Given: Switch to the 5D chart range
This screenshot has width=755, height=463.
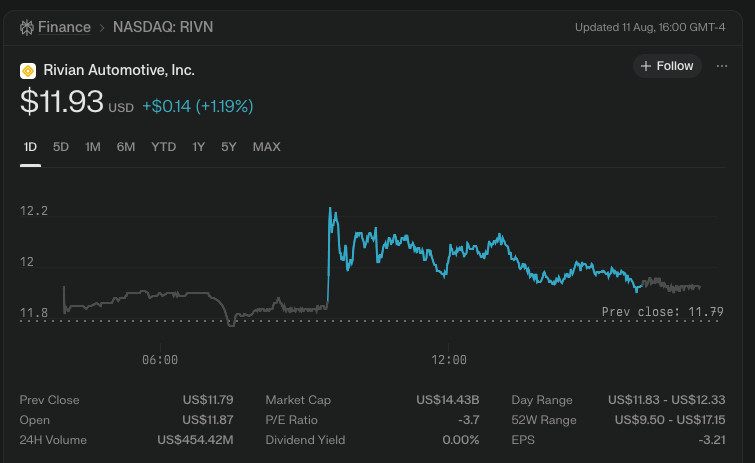Looking at the screenshot, I should point(61,147).
